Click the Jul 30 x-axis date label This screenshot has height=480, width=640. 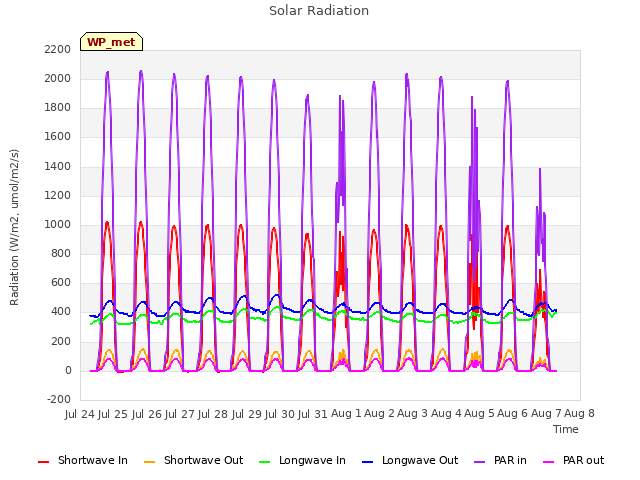pos(280,414)
